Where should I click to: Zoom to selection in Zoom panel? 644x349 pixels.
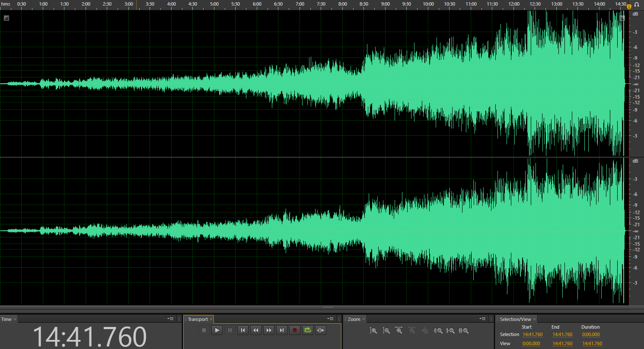point(463,330)
